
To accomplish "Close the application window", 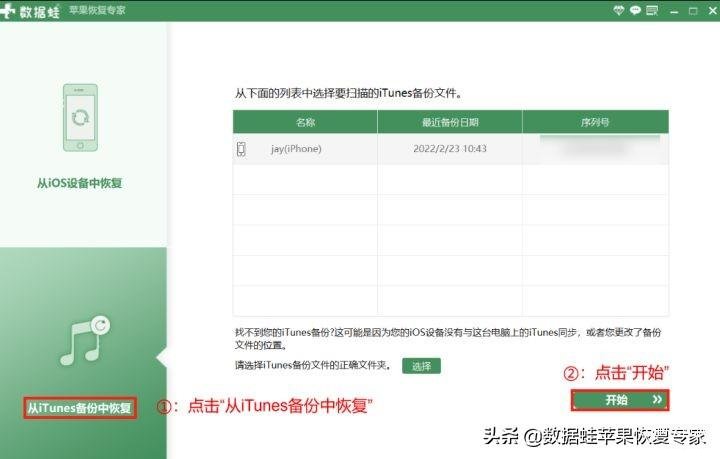I will pyautogui.click(x=712, y=10).
